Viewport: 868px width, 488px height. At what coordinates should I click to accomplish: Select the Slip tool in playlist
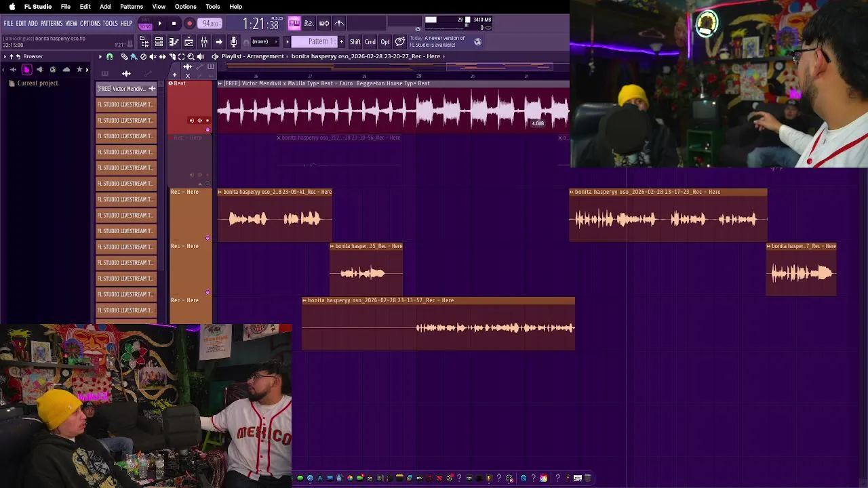coord(163,57)
